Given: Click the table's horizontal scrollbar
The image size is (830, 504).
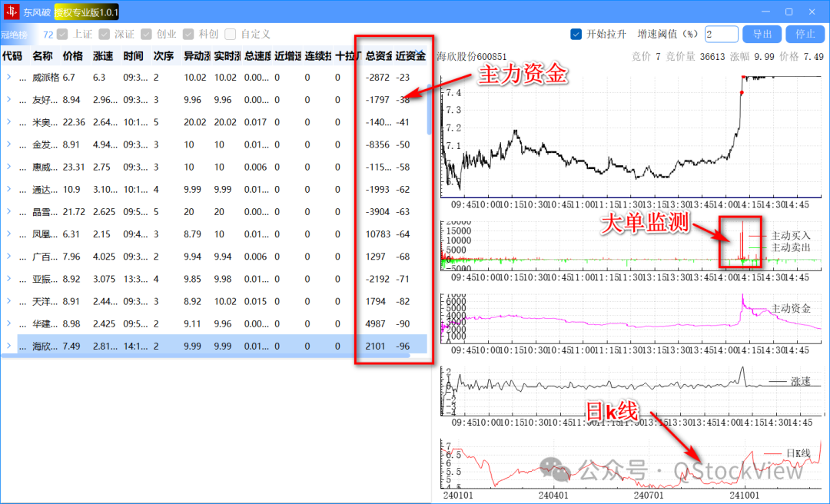Looking at the screenshot, I should pos(205,355).
